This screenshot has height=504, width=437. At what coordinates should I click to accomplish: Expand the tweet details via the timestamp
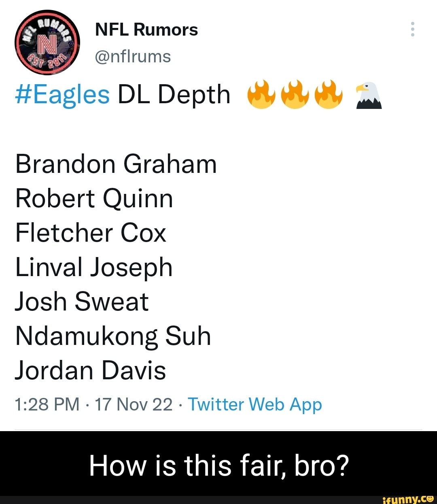click(x=93, y=404)
